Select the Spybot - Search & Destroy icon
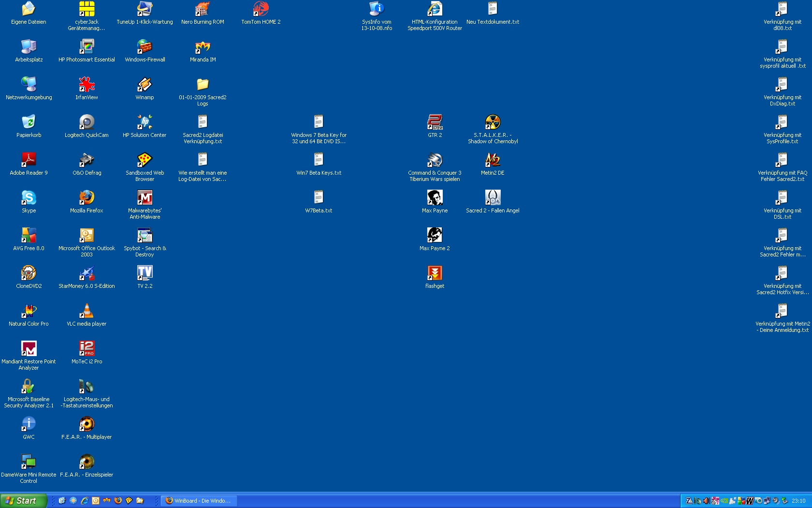Screen dimensions: 812x508 pos(145,236)
